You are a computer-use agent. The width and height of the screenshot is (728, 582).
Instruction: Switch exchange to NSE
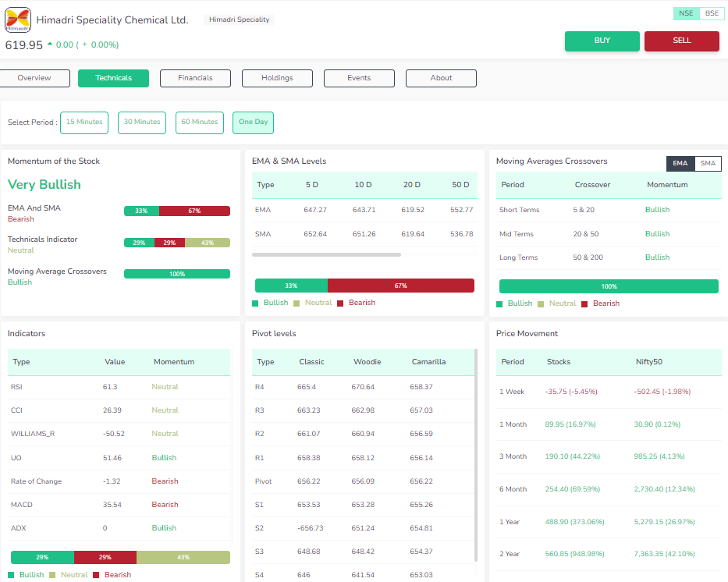point(686,13)
